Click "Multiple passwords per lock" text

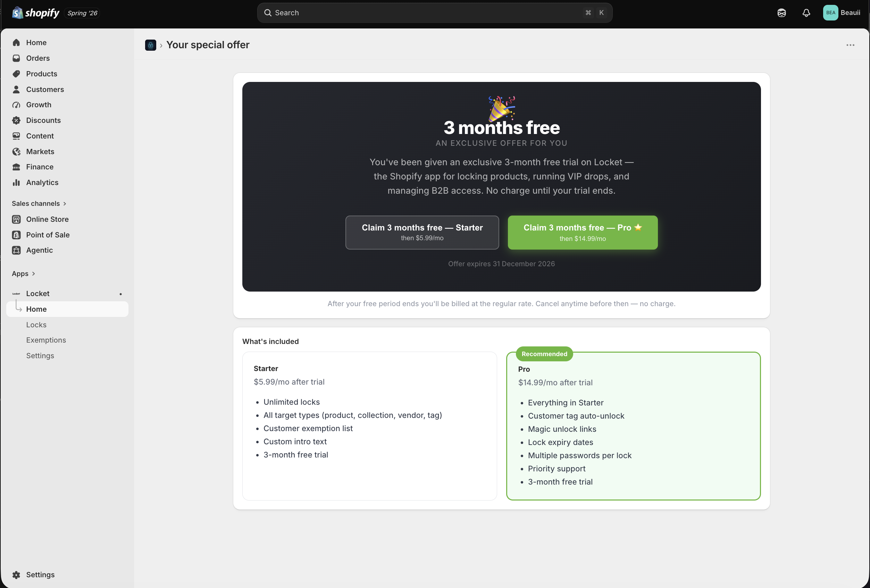[x=579, y=455]
